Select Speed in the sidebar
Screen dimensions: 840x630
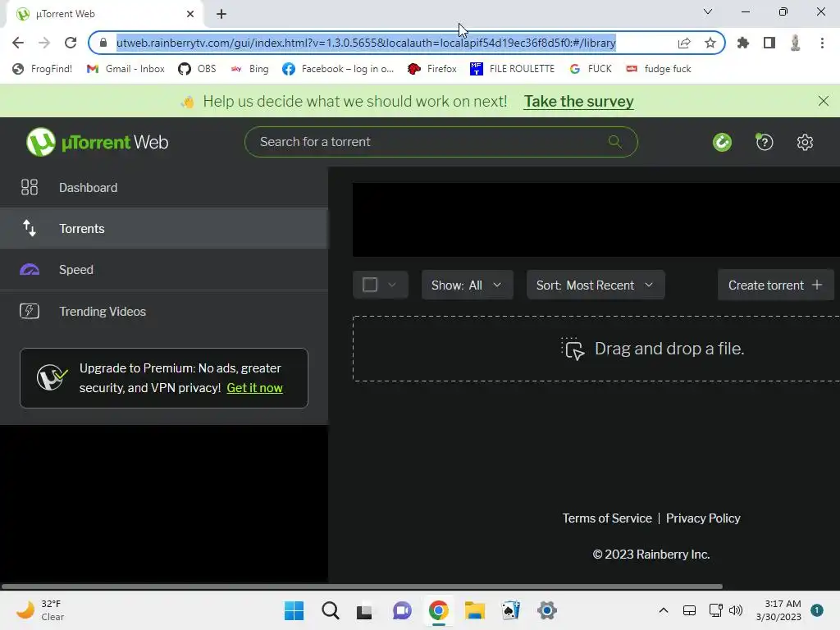point(164,269)
